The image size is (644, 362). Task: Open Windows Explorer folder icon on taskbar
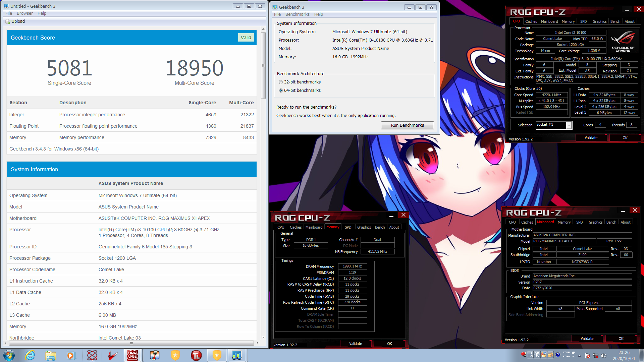51,355
